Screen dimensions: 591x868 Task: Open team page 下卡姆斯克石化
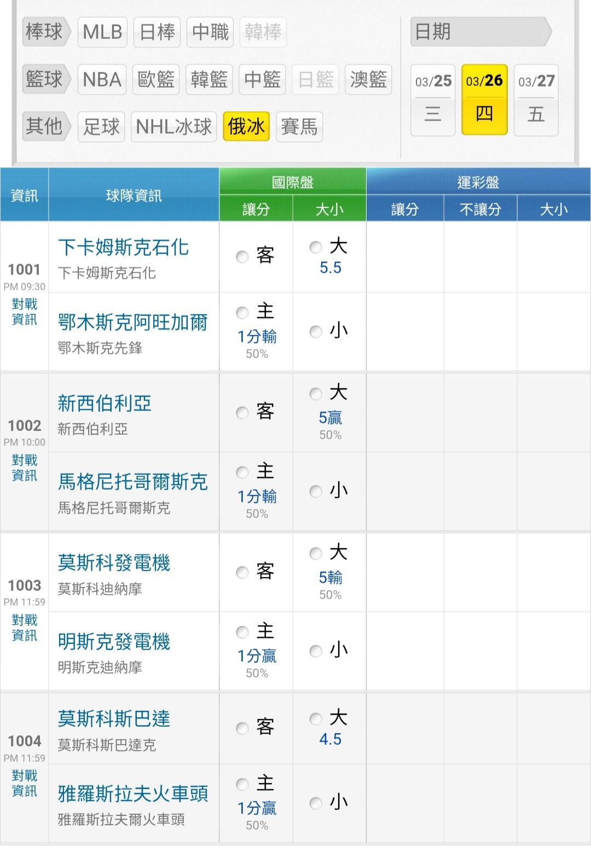point(123,248)
